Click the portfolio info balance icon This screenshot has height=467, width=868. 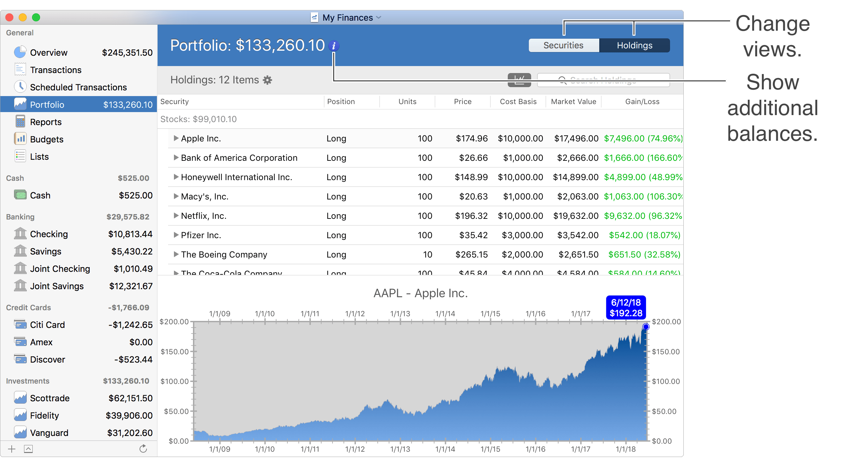click(x=334, y=46)
